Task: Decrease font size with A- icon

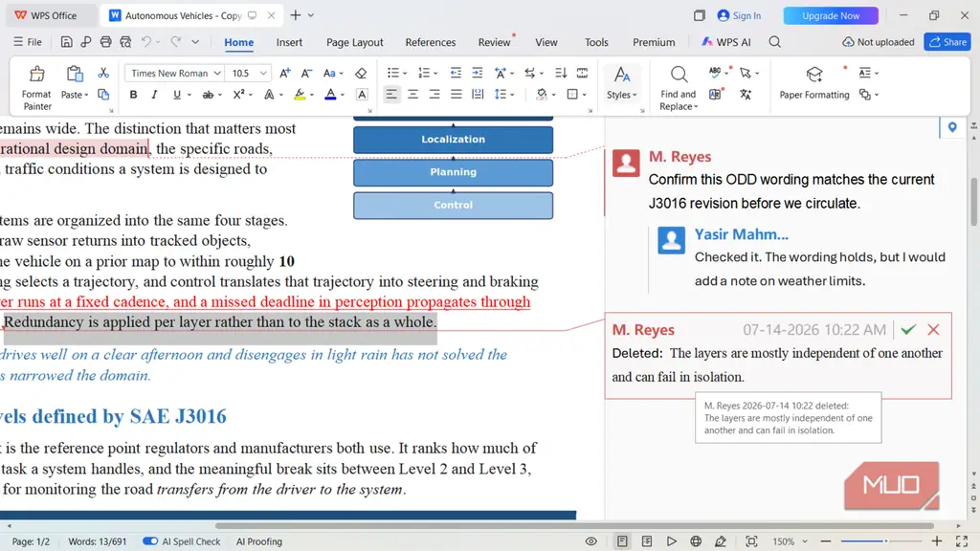Action: coord(306,73)
